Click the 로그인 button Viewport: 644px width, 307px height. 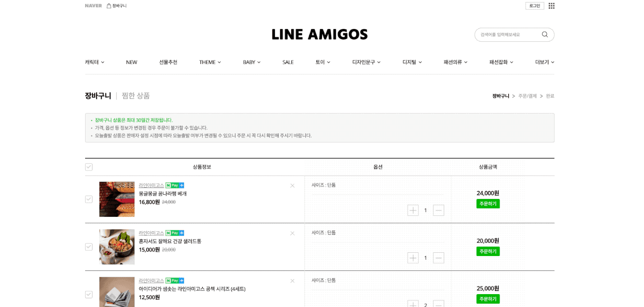535,6
